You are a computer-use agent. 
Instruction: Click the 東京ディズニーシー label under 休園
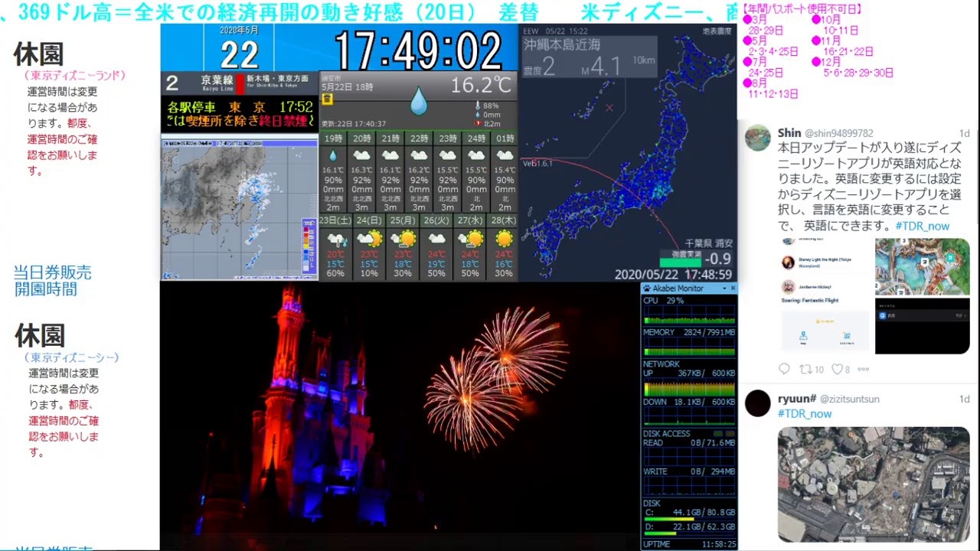(71, 357)
